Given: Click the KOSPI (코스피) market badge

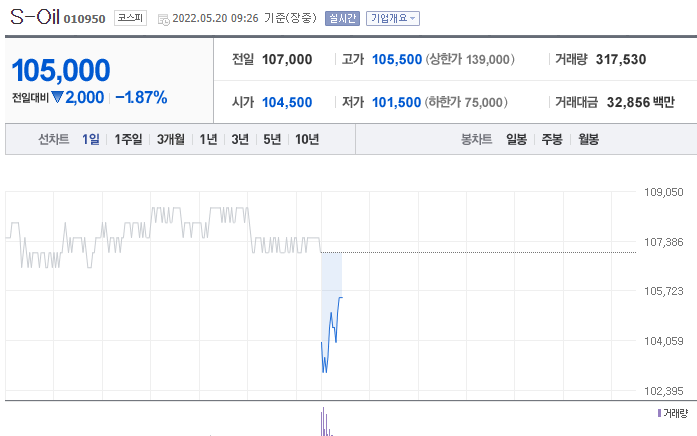Looking at the screenshot, I should (x=128, y=18).
